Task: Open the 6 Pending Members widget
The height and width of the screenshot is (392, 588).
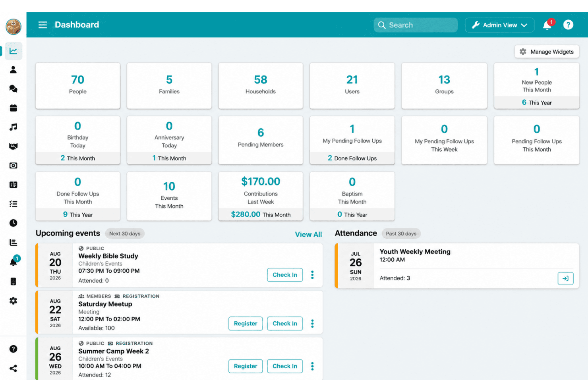Action: 261,140
